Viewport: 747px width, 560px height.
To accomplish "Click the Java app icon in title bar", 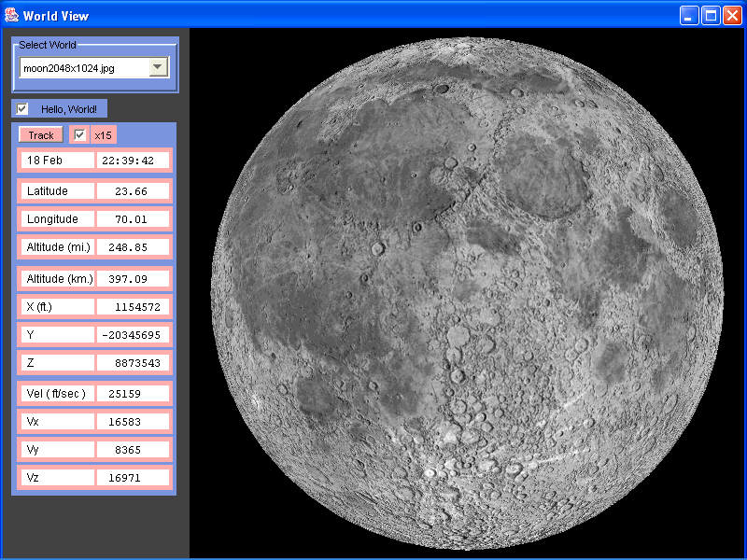I will tap(11, 14).
